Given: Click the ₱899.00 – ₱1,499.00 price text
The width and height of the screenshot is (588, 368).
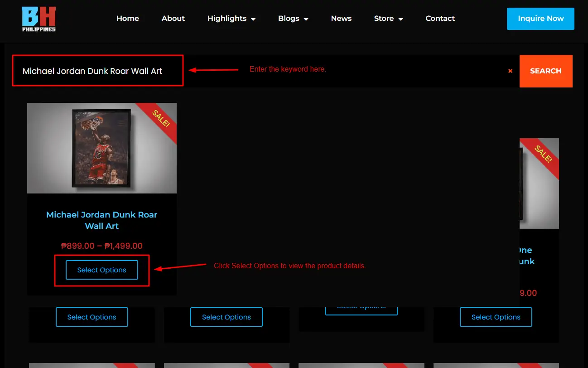Looking at the screenshot, I should [102, 246].
